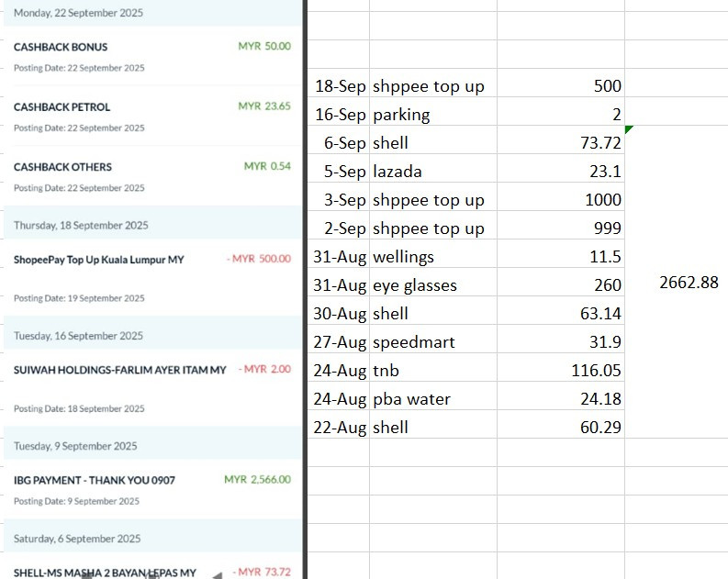Screen dimensions: 728x579
Task: Select the pba water description cell
Action: click(x=433, y=395)
